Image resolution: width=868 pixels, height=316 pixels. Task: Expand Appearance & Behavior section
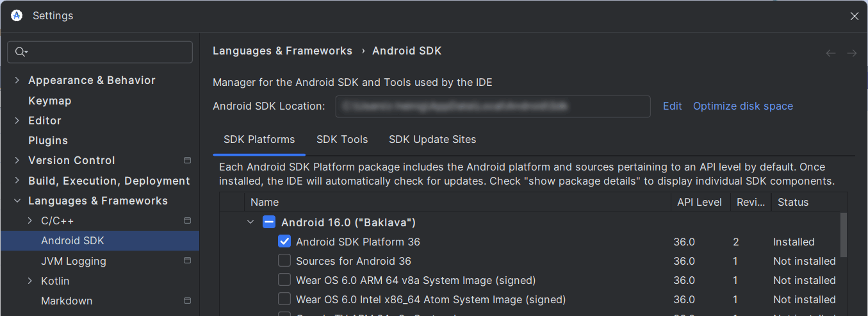pos(17,80)
